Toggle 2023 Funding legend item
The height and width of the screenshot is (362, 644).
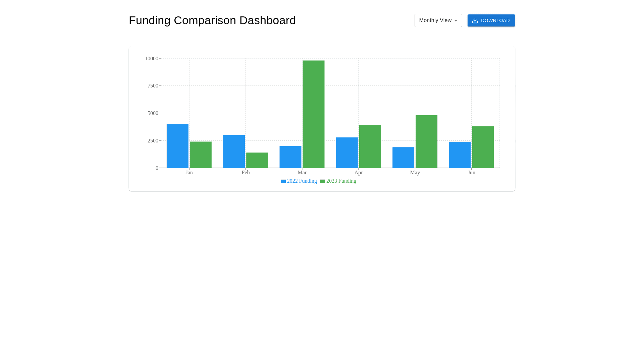[x=341, y=181]
